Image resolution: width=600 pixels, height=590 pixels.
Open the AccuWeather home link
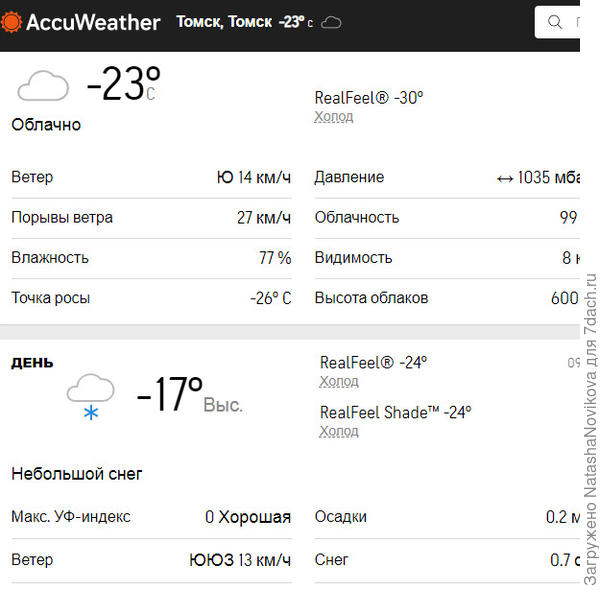(x=92, y=22)
